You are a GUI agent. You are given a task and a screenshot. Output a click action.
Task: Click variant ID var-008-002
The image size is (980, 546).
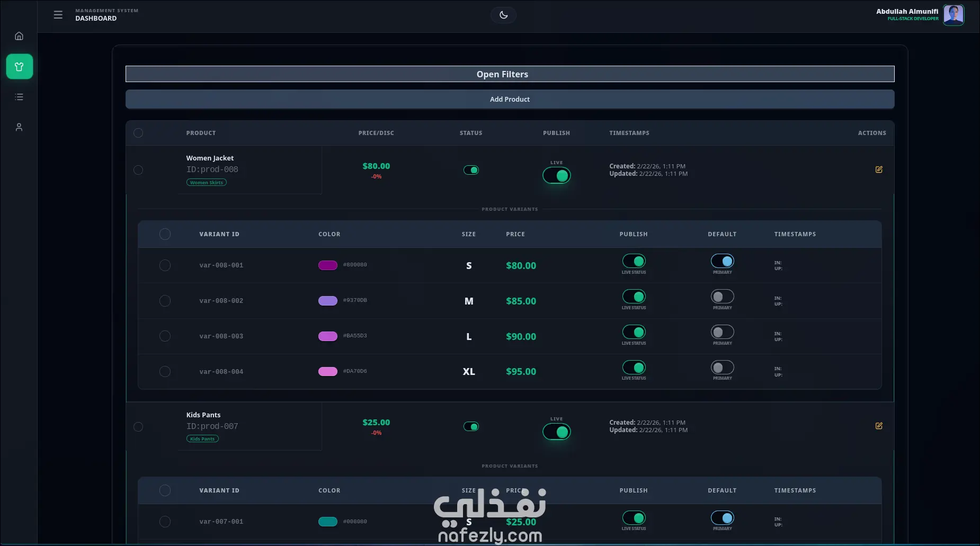[x=221, y=301]
